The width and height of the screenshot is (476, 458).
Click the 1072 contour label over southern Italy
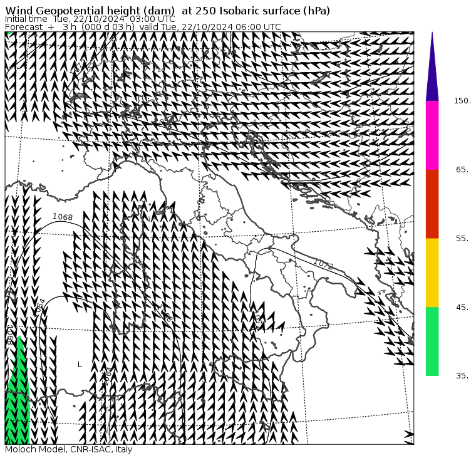coord(323,264)
